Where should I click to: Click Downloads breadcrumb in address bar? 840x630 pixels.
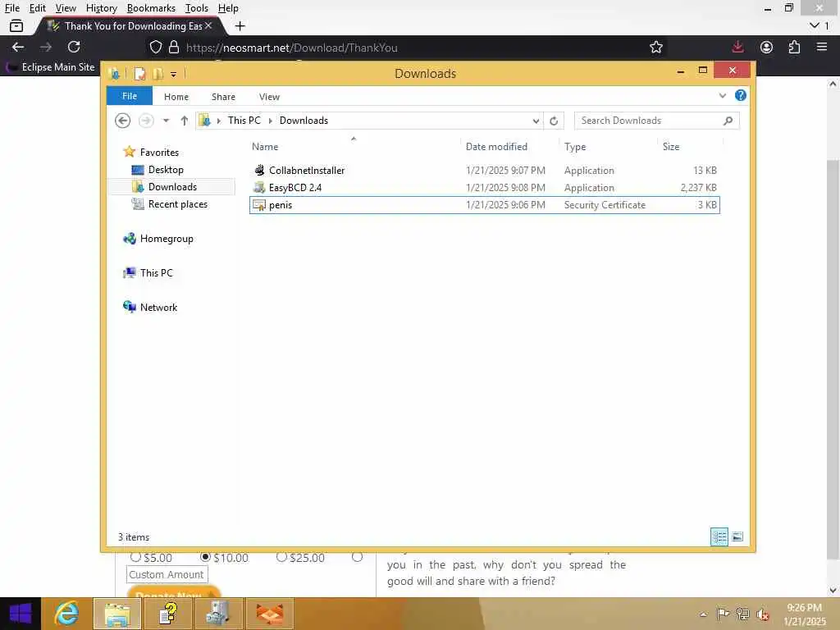point(304,121)
